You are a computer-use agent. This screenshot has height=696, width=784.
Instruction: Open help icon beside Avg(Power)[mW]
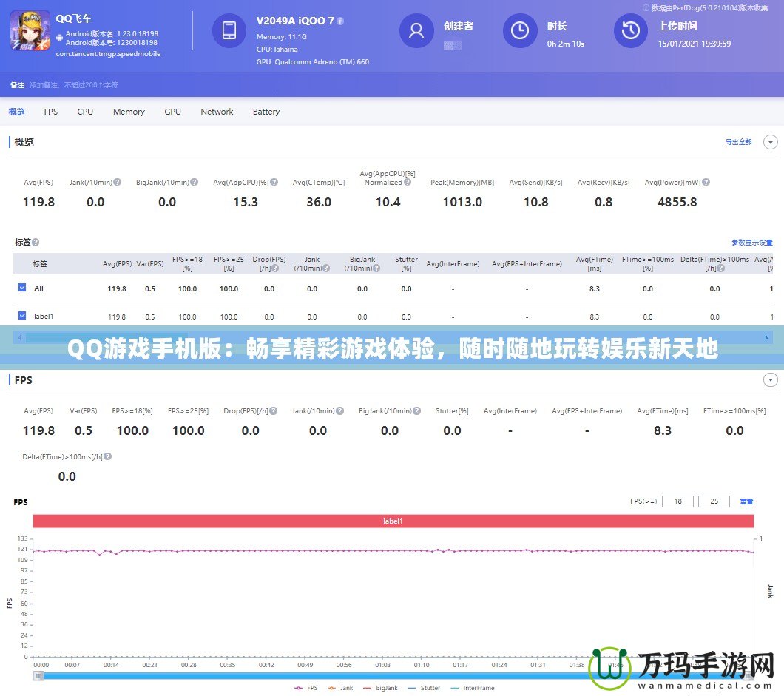click(x=706, y=182)
